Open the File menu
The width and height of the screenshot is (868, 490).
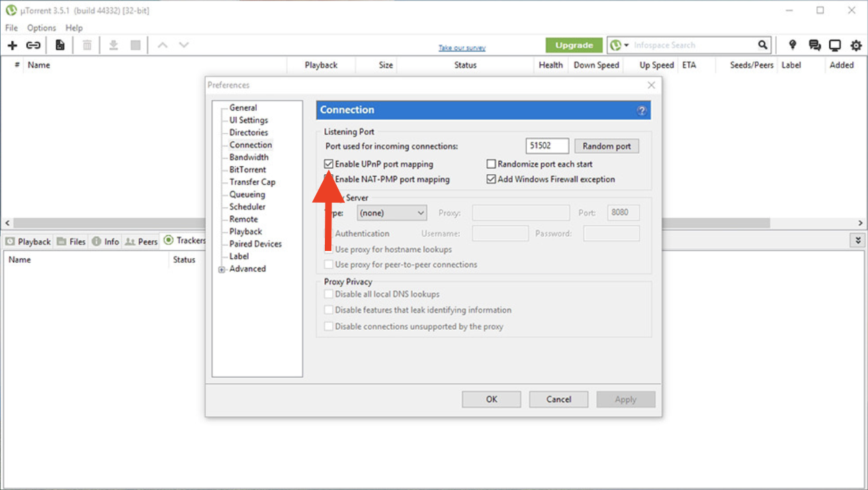click(11, 28)
